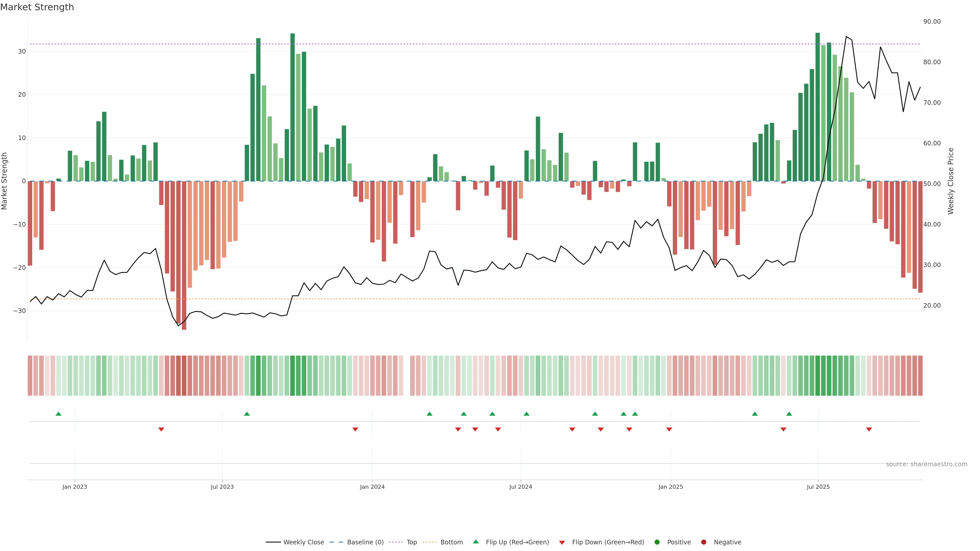Select flip-up triangle just after Jul 2023
980x551 pixels.
(x=247, y=414)
